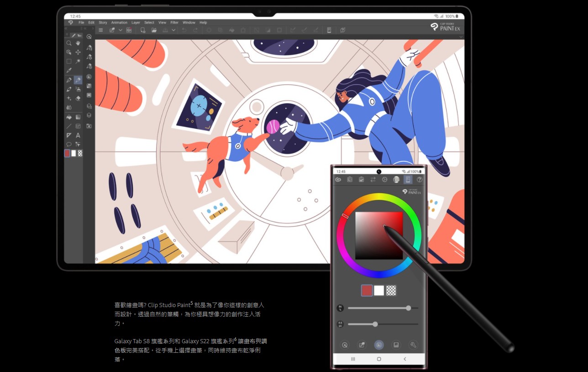Open the Animation menu

pos(119,22)
